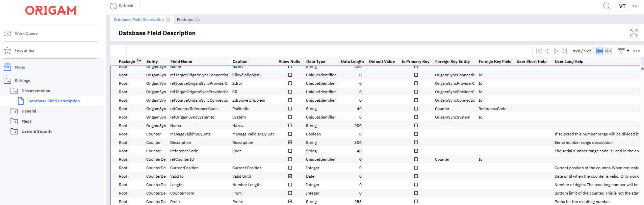Collapse the Documentation folder
Viewport: 644px width, 205px height.
point(14,91)
